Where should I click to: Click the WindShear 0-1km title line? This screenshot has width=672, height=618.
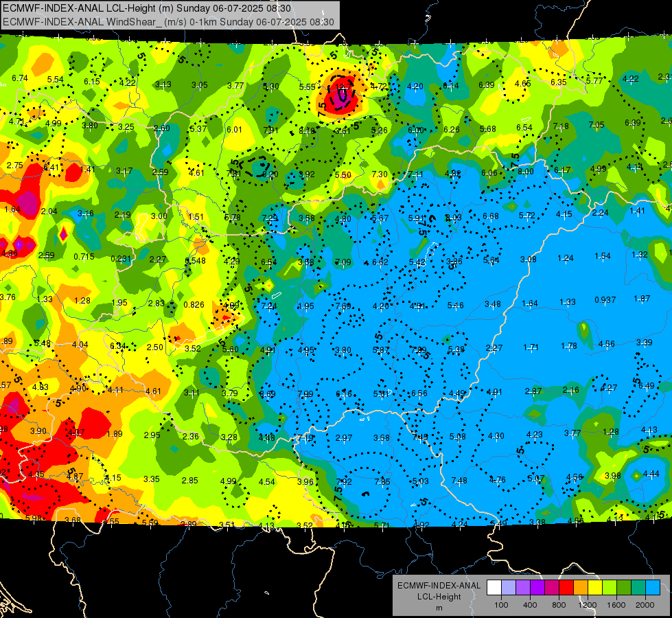pos(168,22)
